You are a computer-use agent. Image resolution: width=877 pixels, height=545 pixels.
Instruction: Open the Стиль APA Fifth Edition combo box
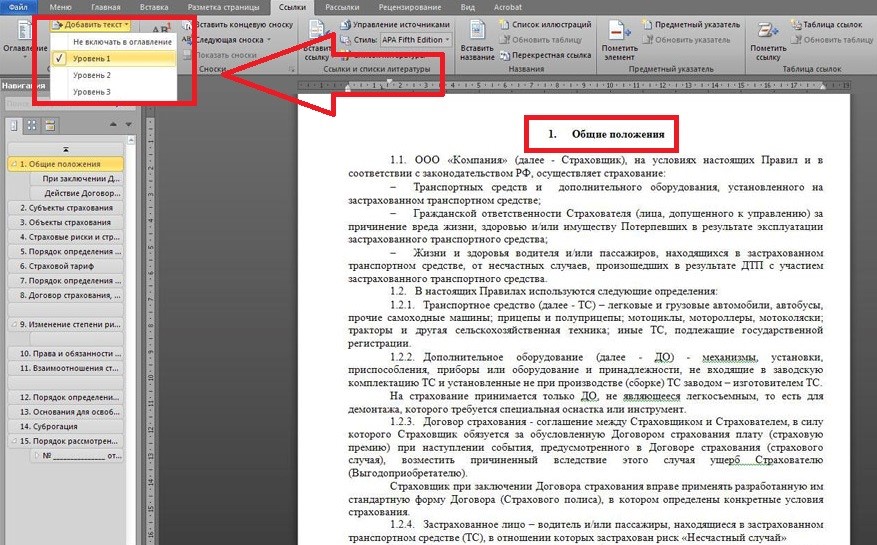click(417, 40)
